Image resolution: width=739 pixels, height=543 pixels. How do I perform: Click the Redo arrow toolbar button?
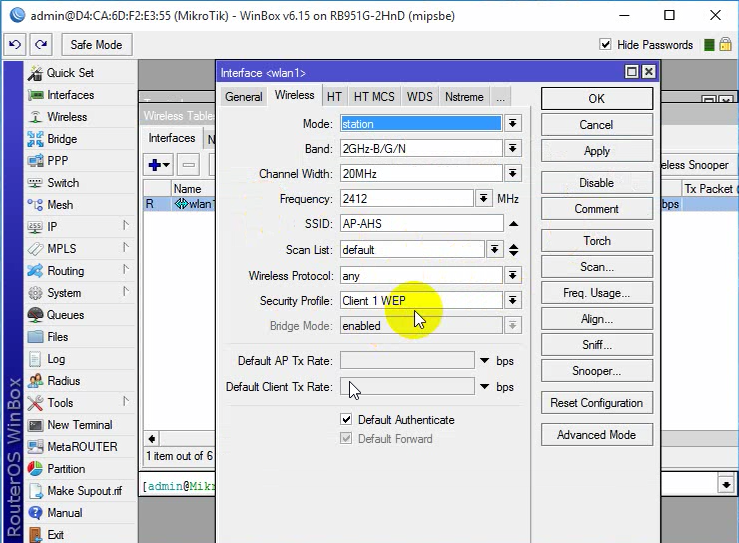[41, 45]
